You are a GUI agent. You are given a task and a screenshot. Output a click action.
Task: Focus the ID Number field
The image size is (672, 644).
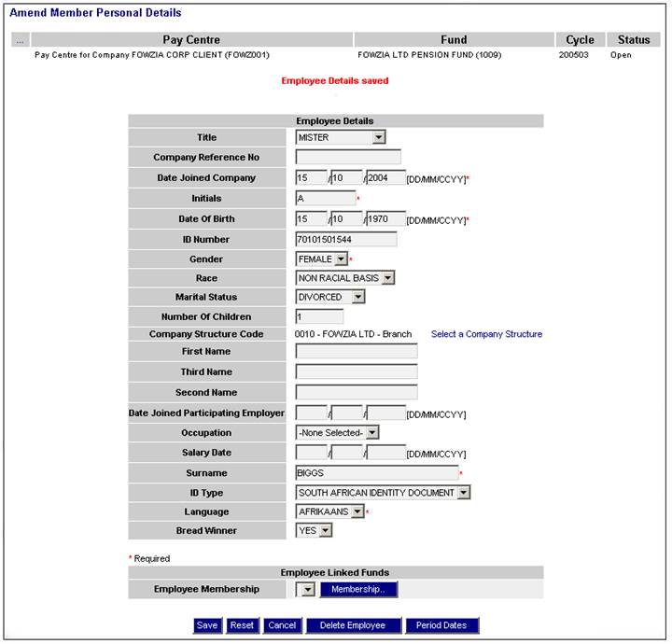point(345,239)
